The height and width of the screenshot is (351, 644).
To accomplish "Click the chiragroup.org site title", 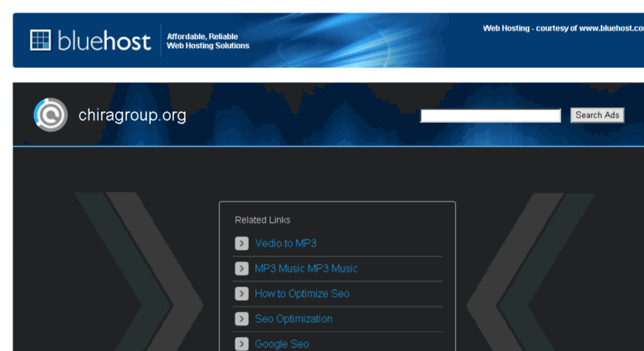I will (x=133, y=115).
